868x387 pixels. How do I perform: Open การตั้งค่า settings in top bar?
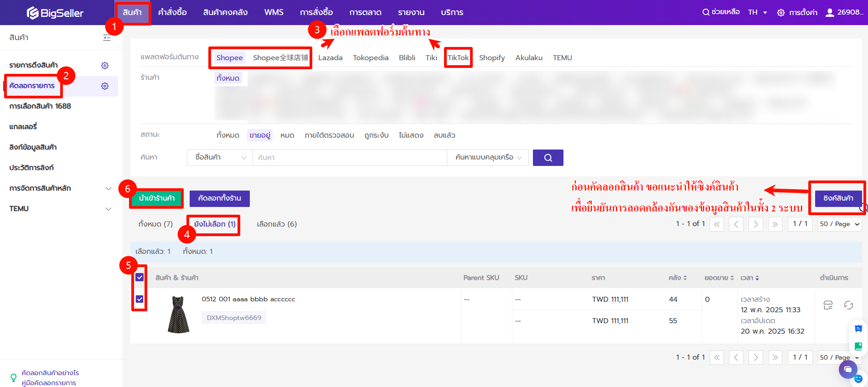(x=797, y=12)
